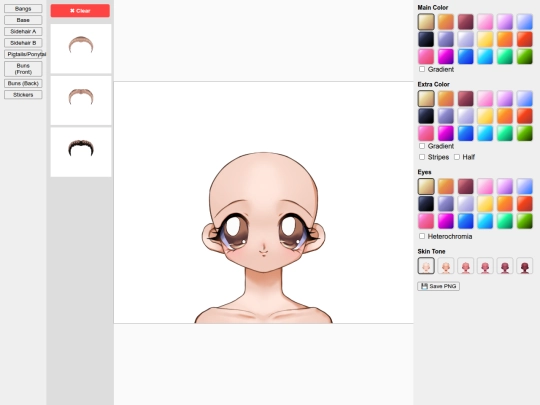Select the fourth Skin Tone icon
Image resolution: width=540 pixels, height=405 pixels.
click(x=485, y=266)
